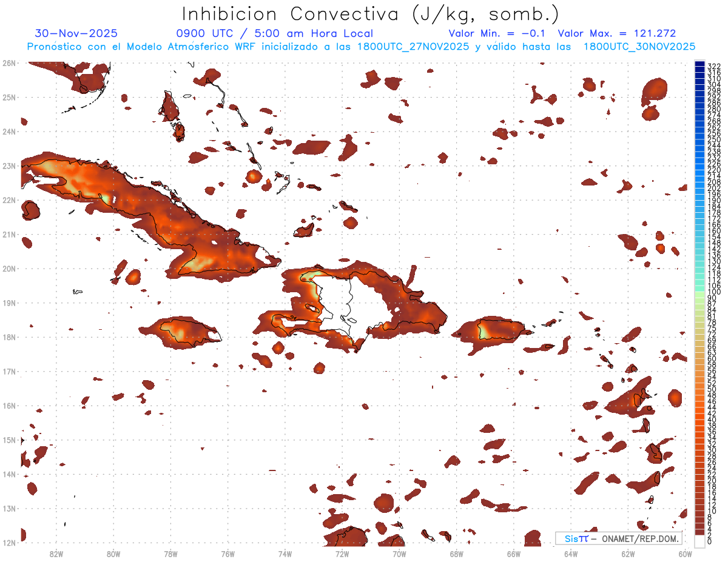Click the 78W longitude axis label
The image size is (728, 562).
[x=170, y=553]
